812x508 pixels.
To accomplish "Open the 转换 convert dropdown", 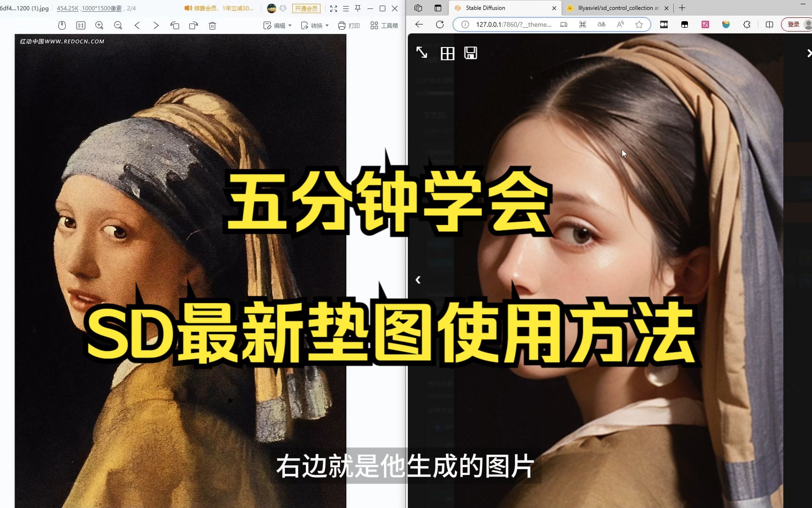I will tap(315, 25).
